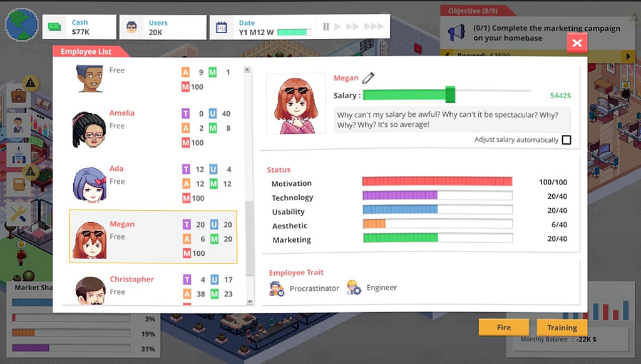Click Megan's salary complaint message
641x364 pixels.
coord(452,119)
